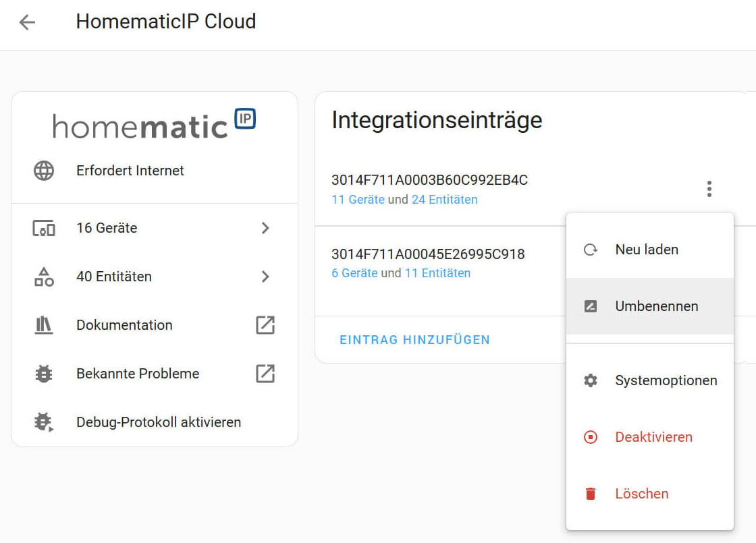Image resolution: width=756 pixels, height=543 pixels.
Task: Expand the 16 Geräte chevron
Action: click(265, 228)
